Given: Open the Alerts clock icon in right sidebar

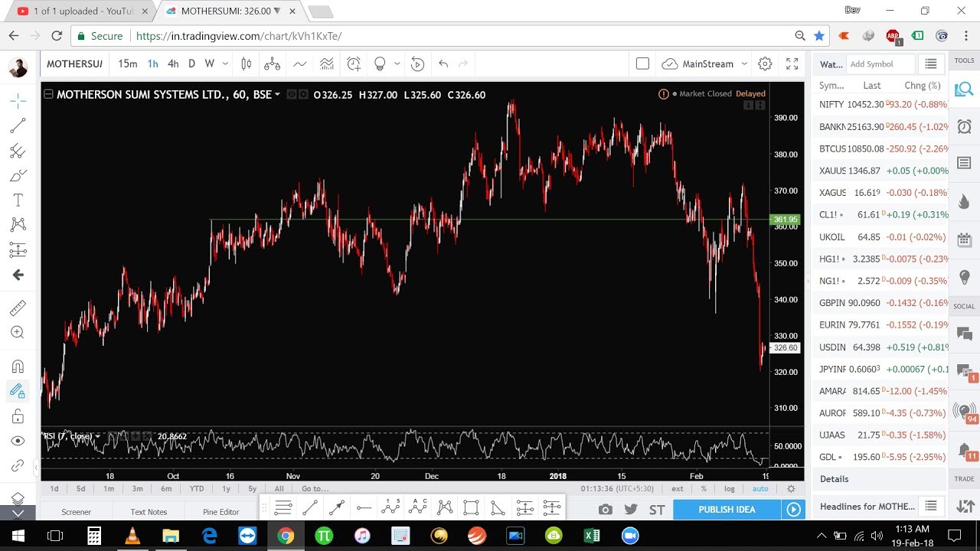Looking at the screenshot, I should [964, 126].
